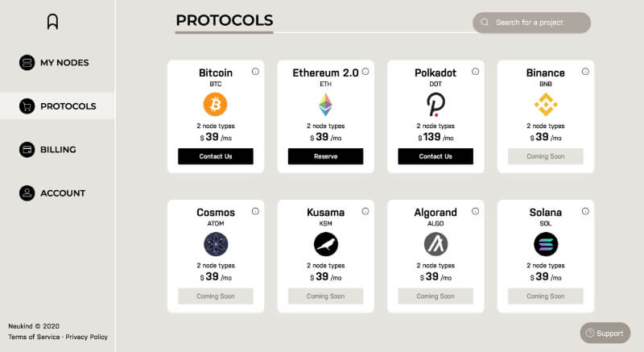Open info icon on Bitcoin card
This screenshot has width=644, height=352.
(x=255, y=72)
